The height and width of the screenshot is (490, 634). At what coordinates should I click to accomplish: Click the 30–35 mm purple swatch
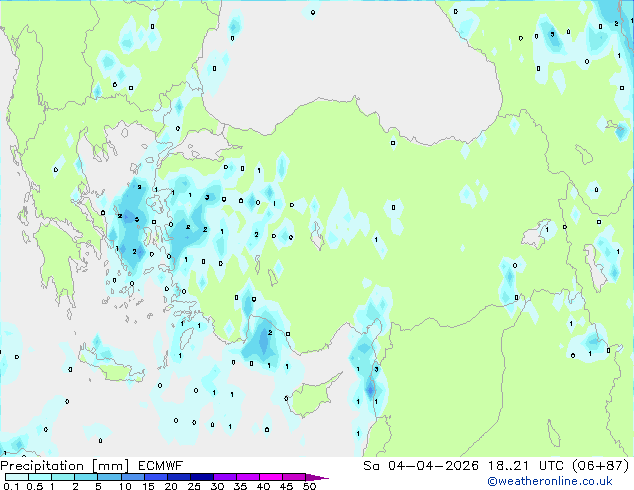[x=224, y=477]
